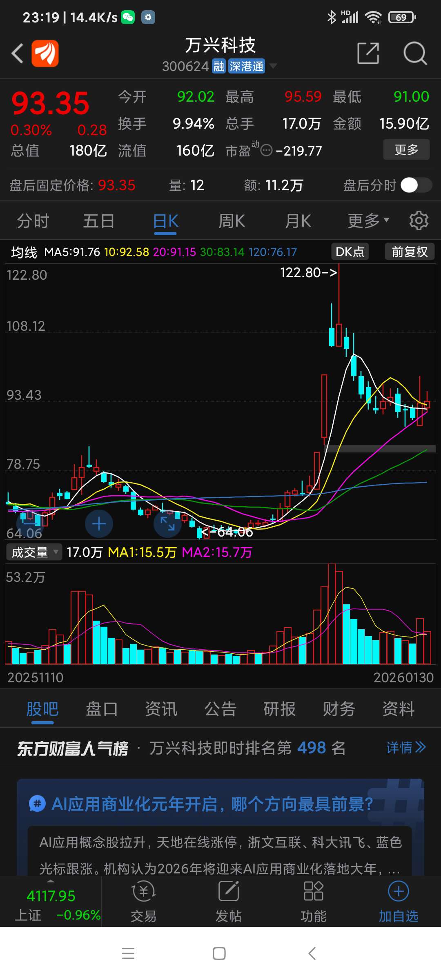Open the AI应用概念股拉升 summary text

(220, 855)
